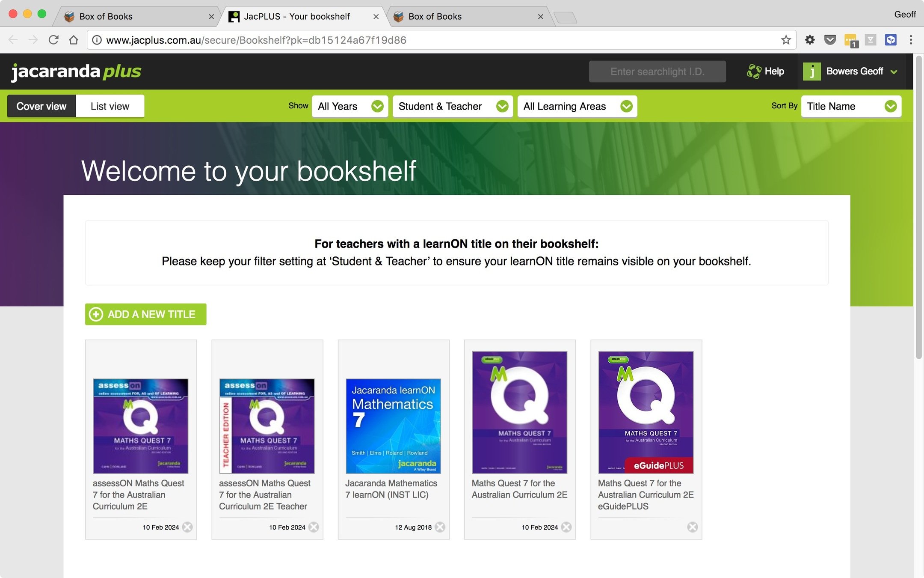The image size is (924, 578).
Task: Remove the eGuidePLUS title with the X icon
Action: 692,527
